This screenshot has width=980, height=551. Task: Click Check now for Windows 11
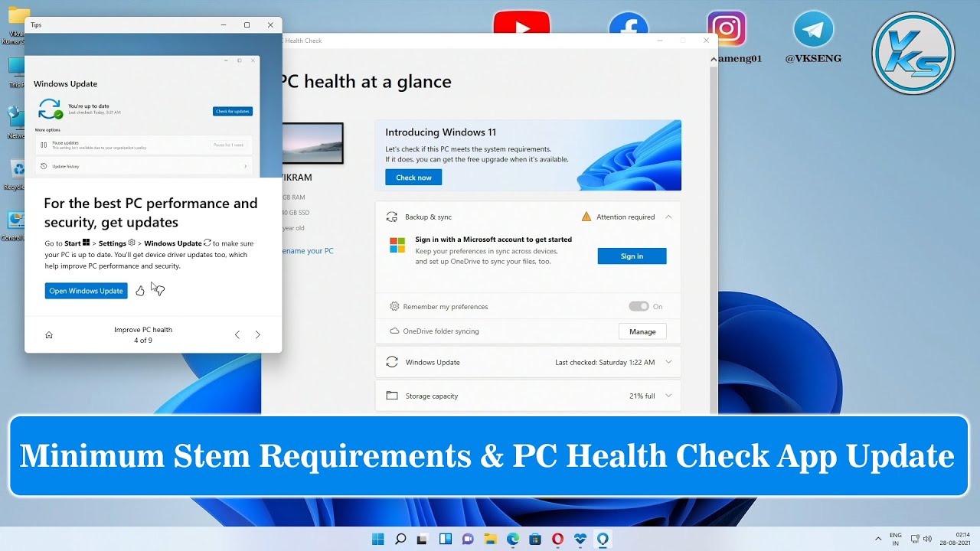413,178
